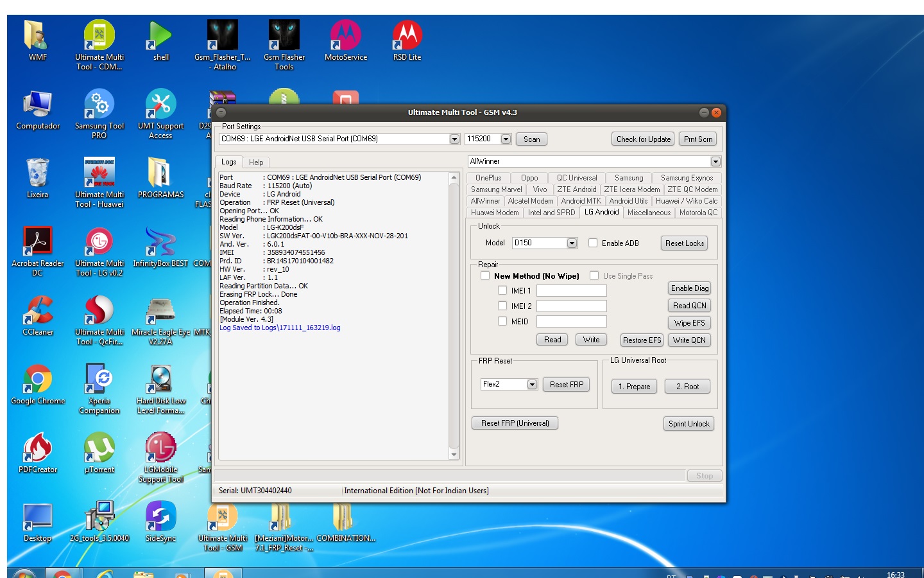Viewport: 924px width, 578px height.
Task: Click the Sprint Unlock button
Action: click(x=689, y=423)
